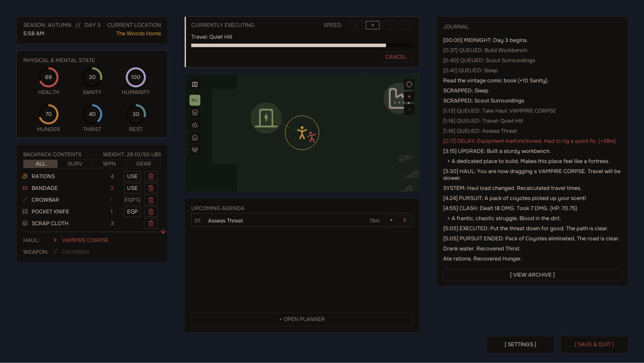Viewport: 644px width, 363px height.
Task: Use RATIONS item
Action: pos(132,176)
